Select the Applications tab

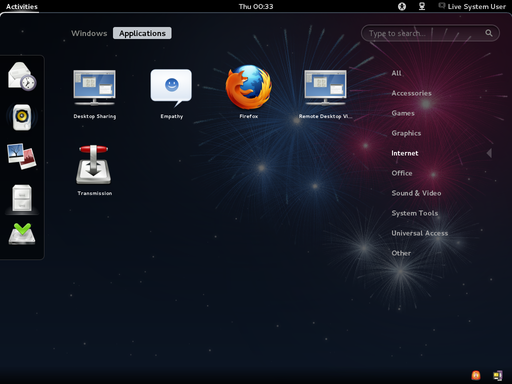tap(142, 33)
